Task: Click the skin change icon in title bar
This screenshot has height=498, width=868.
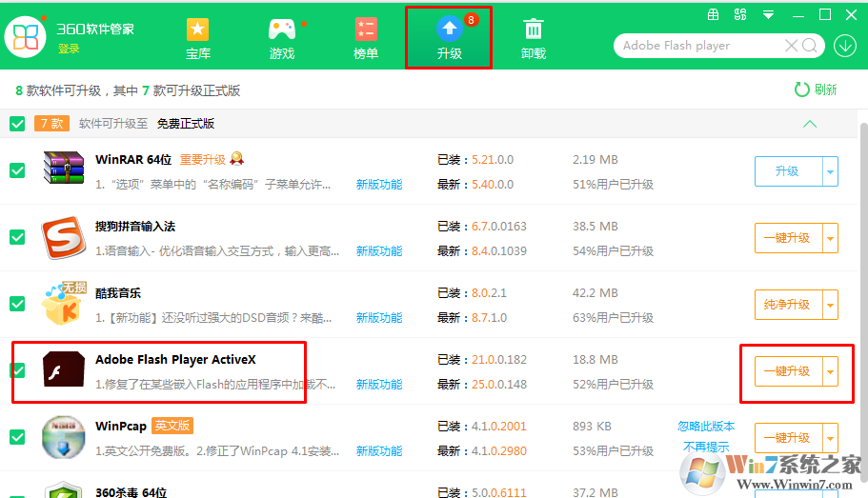Action: click(740, 15)
